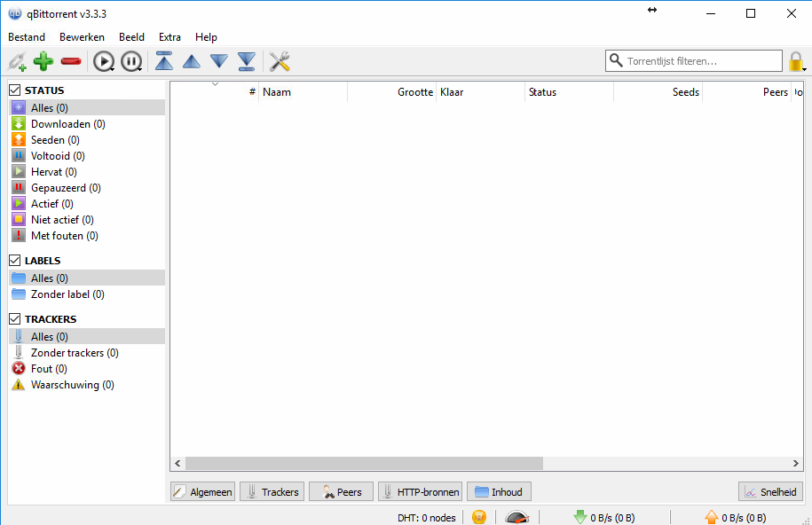Sort by the # column header
The image size is (812, 525).
[215, 92]
